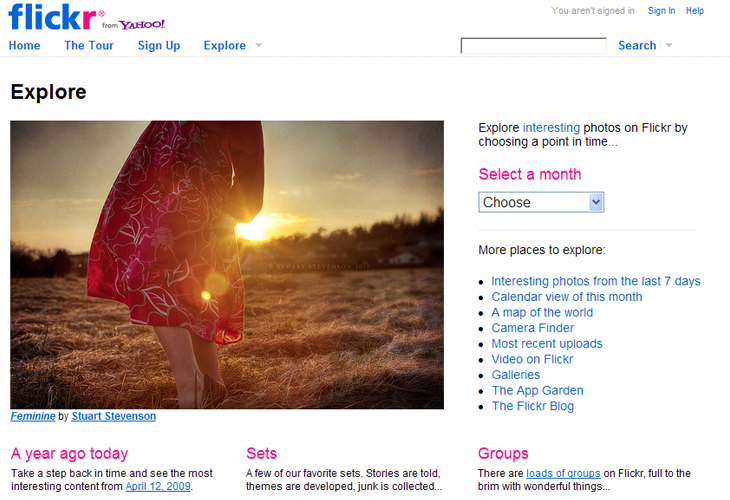Open the Camera Finder link
The width and height of the screenshot is (730, 500).
532,328
